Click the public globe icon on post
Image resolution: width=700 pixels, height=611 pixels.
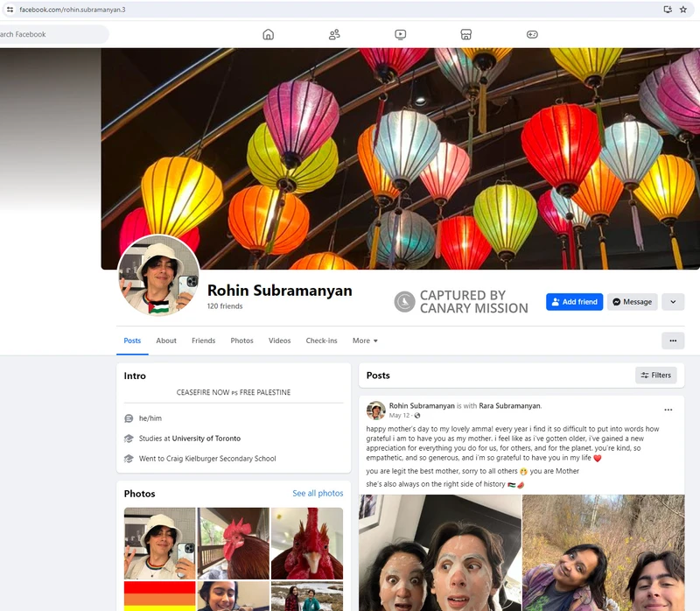click(x=417, y=416)
